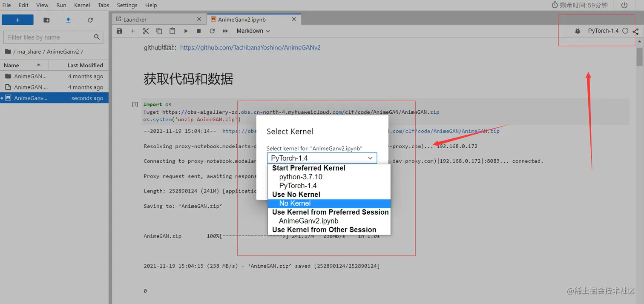Navigate to AnimeGanv2 in breadcrumb

point(63,52)
